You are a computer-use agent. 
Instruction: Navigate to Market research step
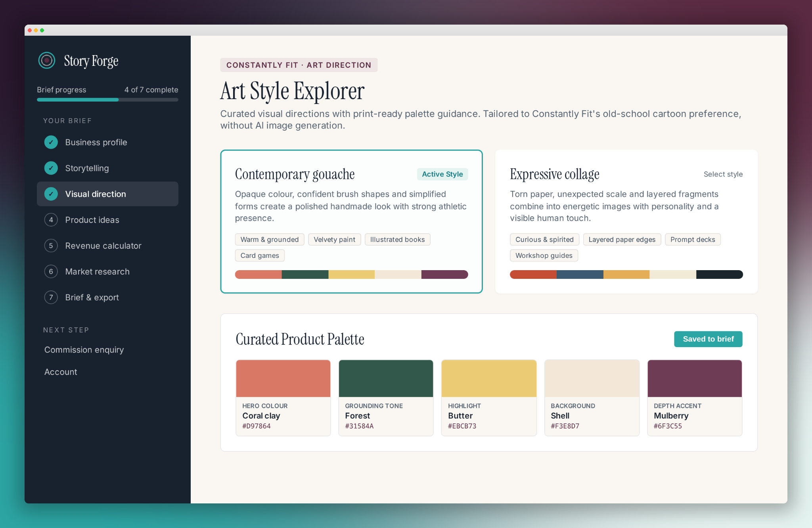click(107, 271)
